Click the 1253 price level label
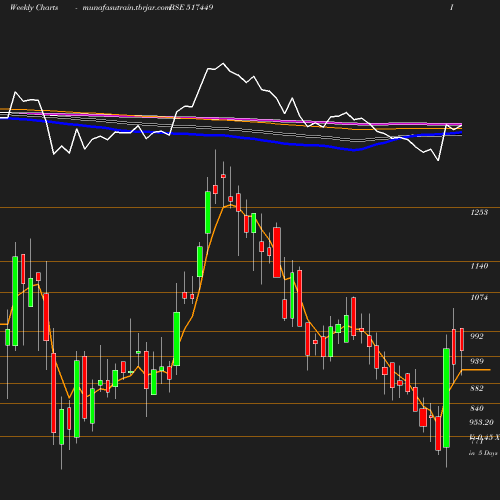This screenshot has height=500, width=500. point(479,212)
